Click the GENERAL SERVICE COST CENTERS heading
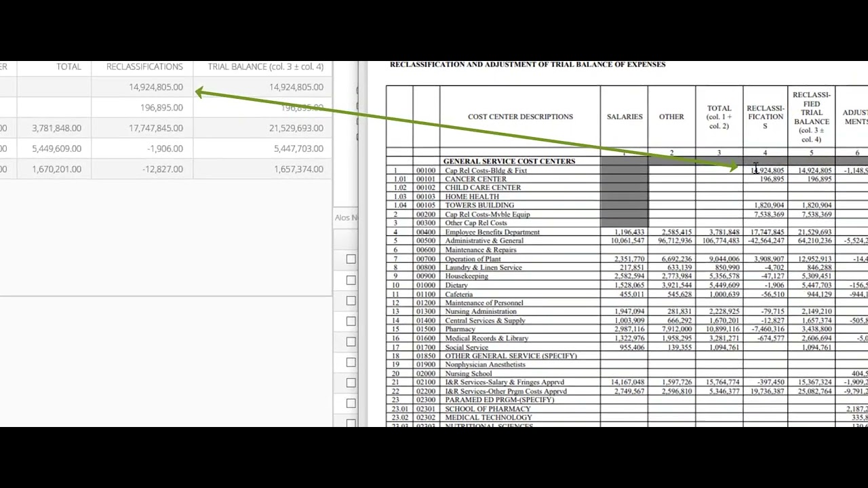This screenshot has height=488, width=868. pyautogui.click(x=509, y=161)
